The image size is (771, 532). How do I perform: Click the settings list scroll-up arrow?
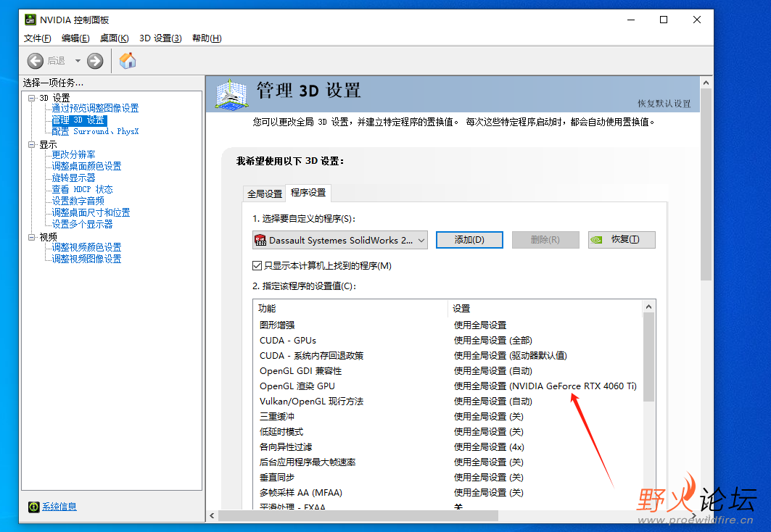648,307
